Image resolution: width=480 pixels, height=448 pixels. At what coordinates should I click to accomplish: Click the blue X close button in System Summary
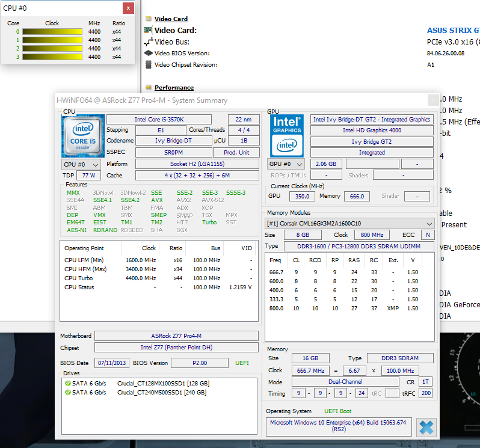[x=426, y=427]
